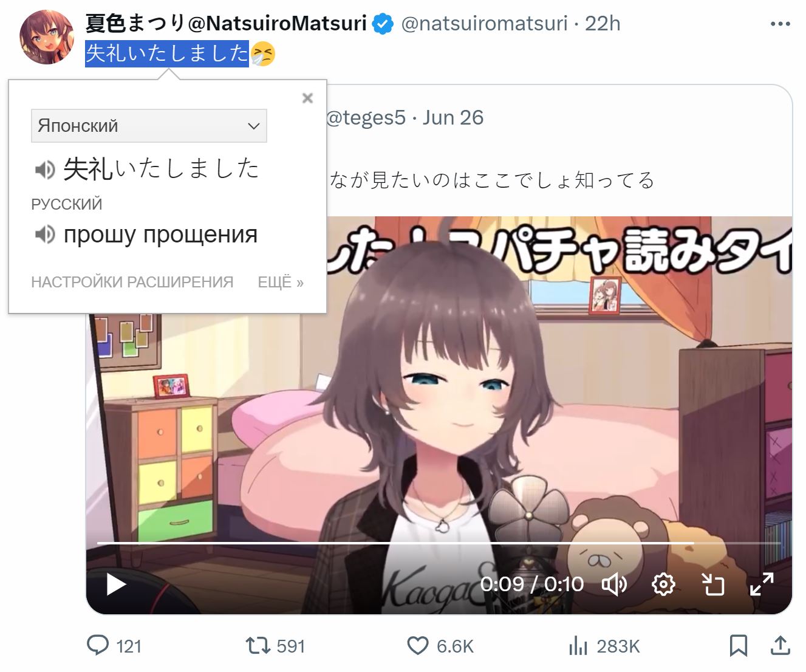
Task: Mute the video with the speaker icon
Action: pyautogui.click(x=614, y=585)
